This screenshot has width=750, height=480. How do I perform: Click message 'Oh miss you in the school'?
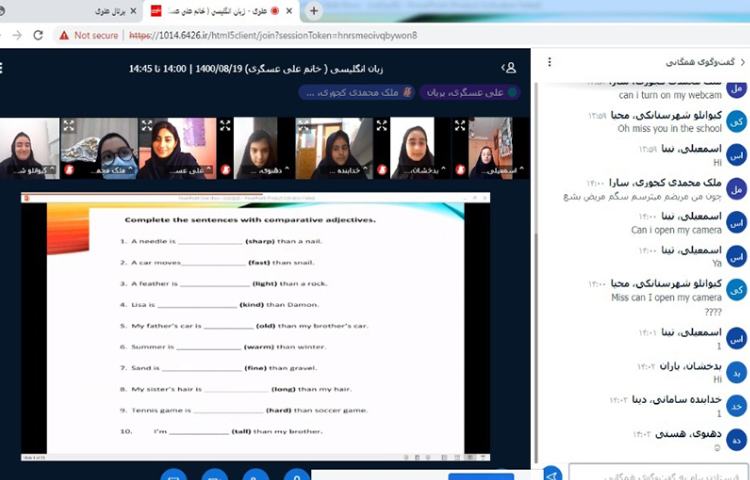click(x=669, y=129)
